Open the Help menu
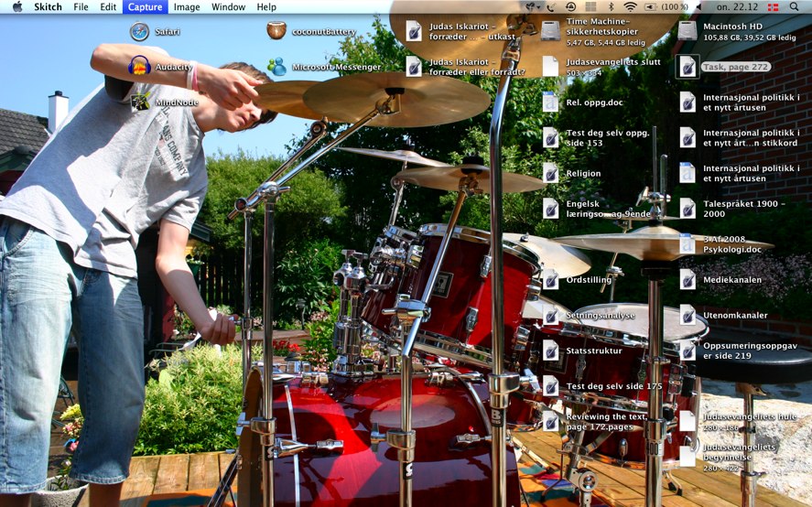The width and height of the screenshot is (812, 507). point(266,6)
